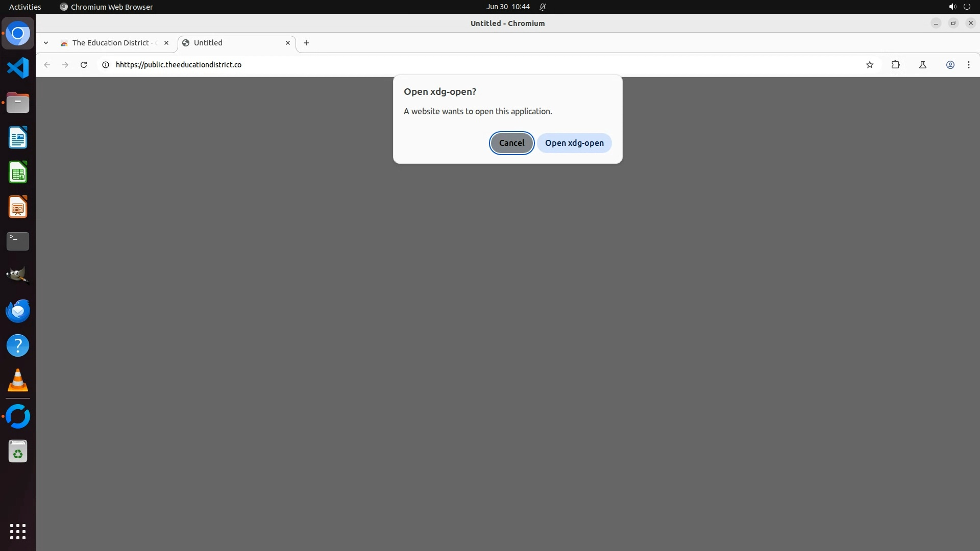Click the Open xdg-open button
Screen dimensions: 980x551
click(x=574, y=143)
